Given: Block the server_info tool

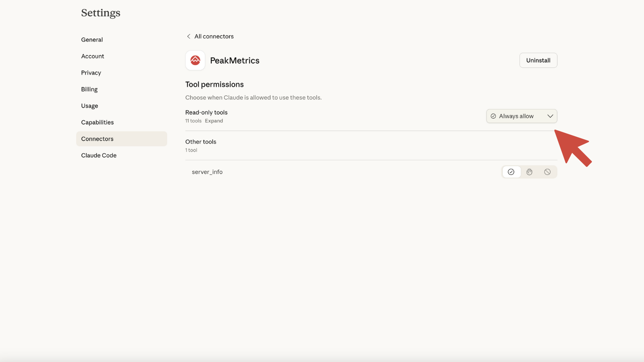Looking at the screenshot, I should pyautogui.click(x=547, y=172).
